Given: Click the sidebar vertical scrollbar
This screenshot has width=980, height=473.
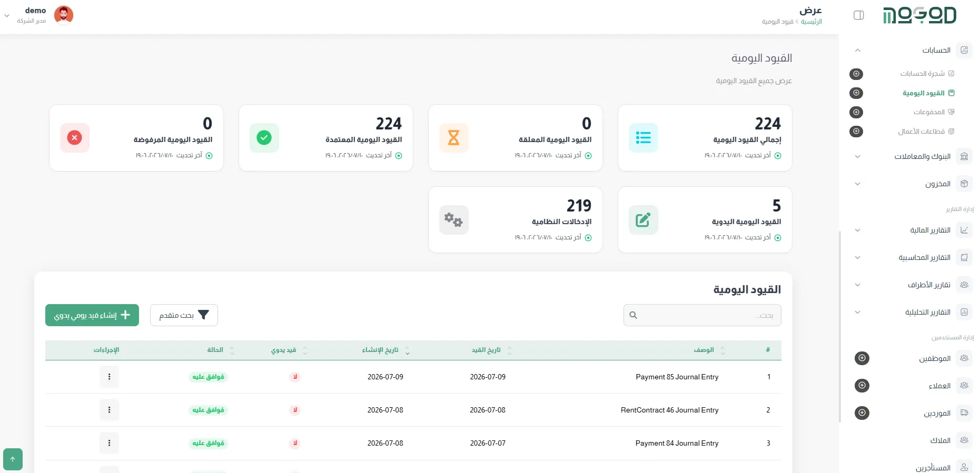Looking at the screenshot, I should pos(840,326).
